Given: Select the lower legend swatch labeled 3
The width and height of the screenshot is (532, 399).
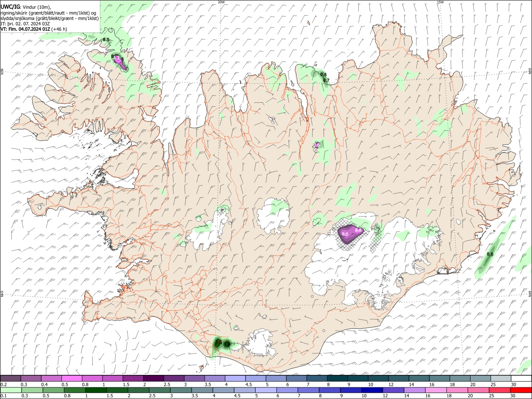Looking at the screenshot, I should click(x=180, y=390).
